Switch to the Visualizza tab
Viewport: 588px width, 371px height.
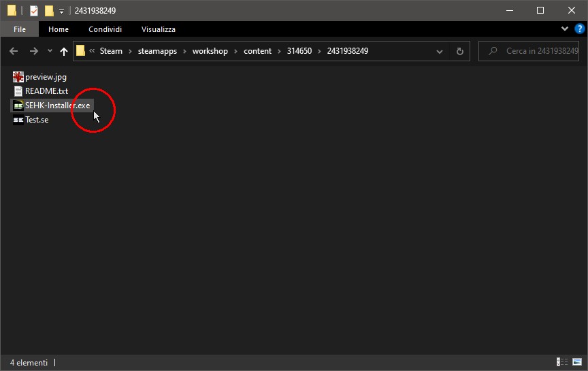[x=158, y=29]
